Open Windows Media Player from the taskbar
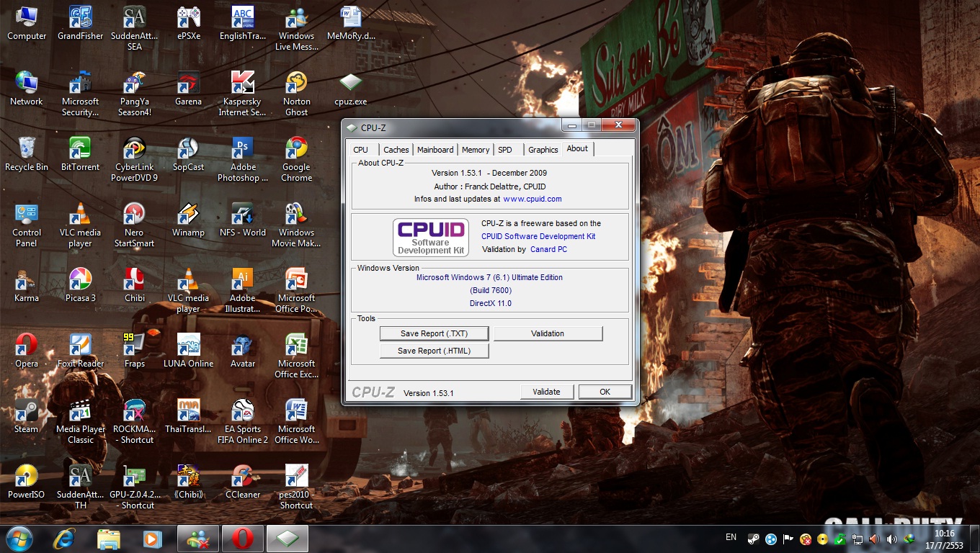Image resolution: width=980 pixels, height=553 pixels. pos(152,539)
